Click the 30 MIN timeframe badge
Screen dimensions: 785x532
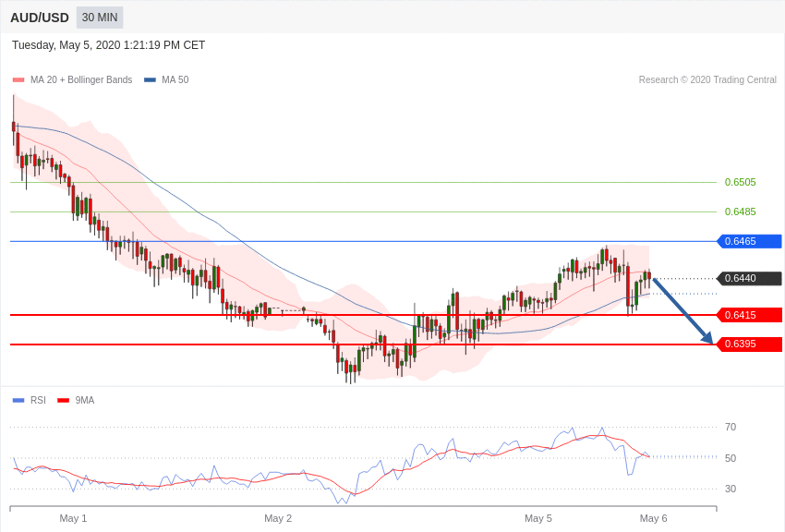100,18
